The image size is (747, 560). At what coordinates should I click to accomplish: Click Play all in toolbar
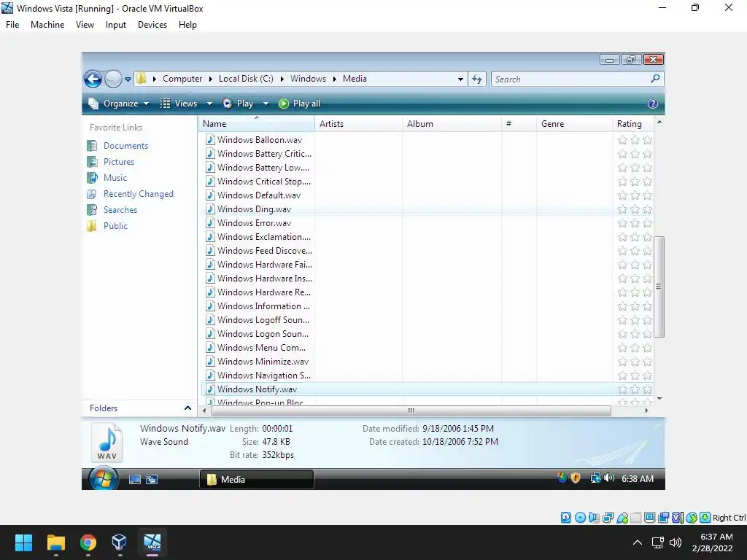pyautogui.click(x=299, y=104)
